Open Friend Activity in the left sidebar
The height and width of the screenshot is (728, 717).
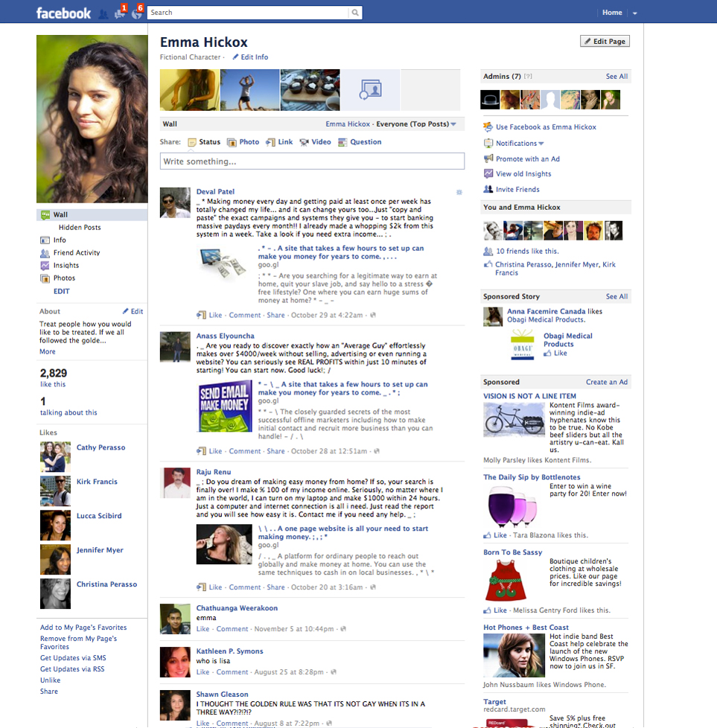(x=77, y=252)
